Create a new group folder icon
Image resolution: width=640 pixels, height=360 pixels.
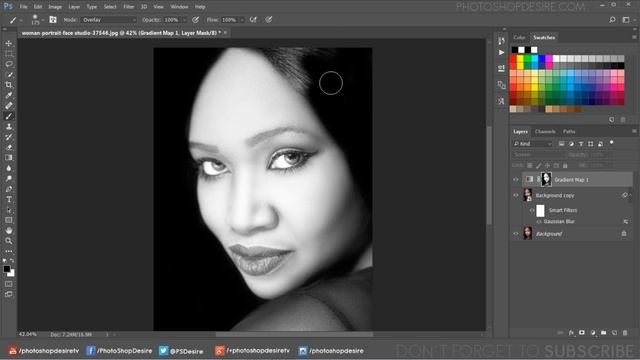[604, 333]
